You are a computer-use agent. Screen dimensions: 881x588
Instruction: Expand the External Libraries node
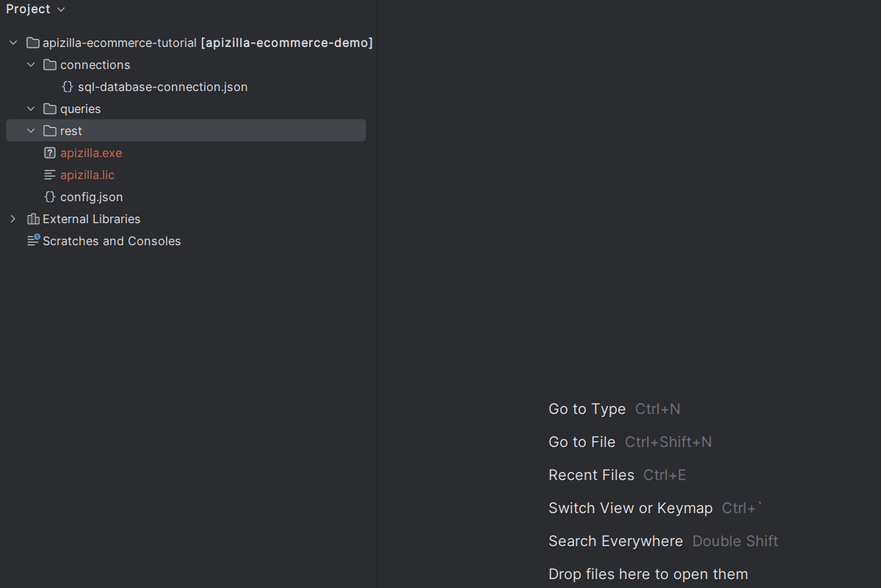tap(12, 219)
